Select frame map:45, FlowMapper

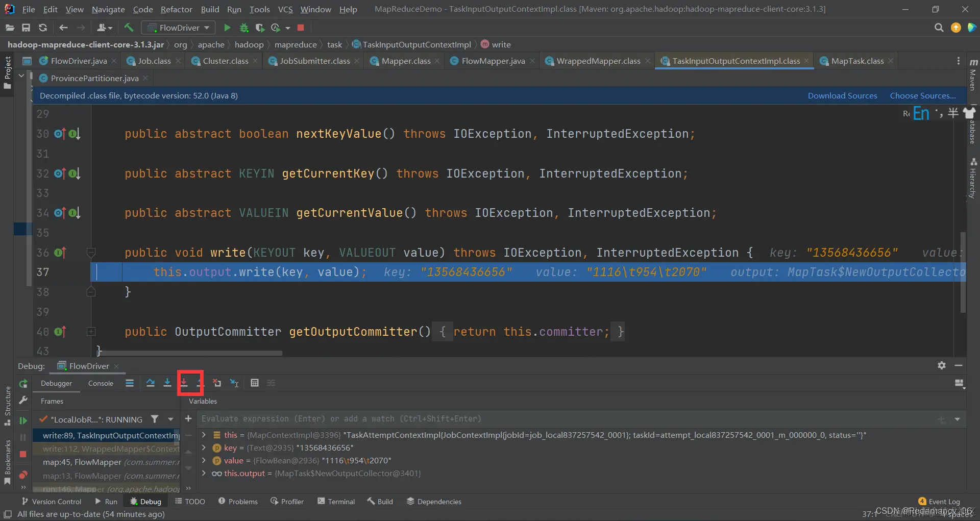click(x=106, y=462)
